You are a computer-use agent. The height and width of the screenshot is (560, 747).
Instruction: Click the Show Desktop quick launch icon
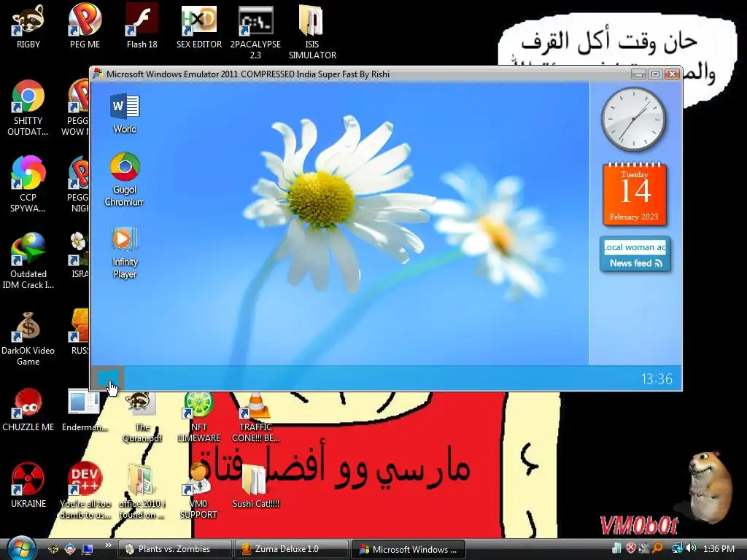tap(88, 549)
